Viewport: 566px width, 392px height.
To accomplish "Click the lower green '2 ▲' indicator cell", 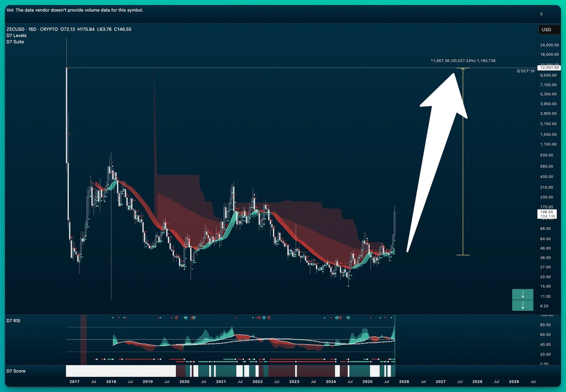I will pos(523,305).
